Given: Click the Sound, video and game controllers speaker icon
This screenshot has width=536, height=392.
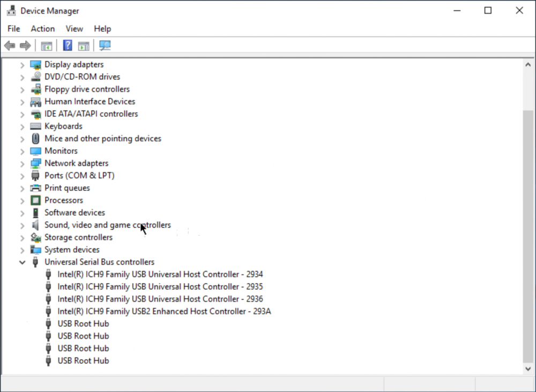Looking at the screenshot, I should tap(35, 225).
